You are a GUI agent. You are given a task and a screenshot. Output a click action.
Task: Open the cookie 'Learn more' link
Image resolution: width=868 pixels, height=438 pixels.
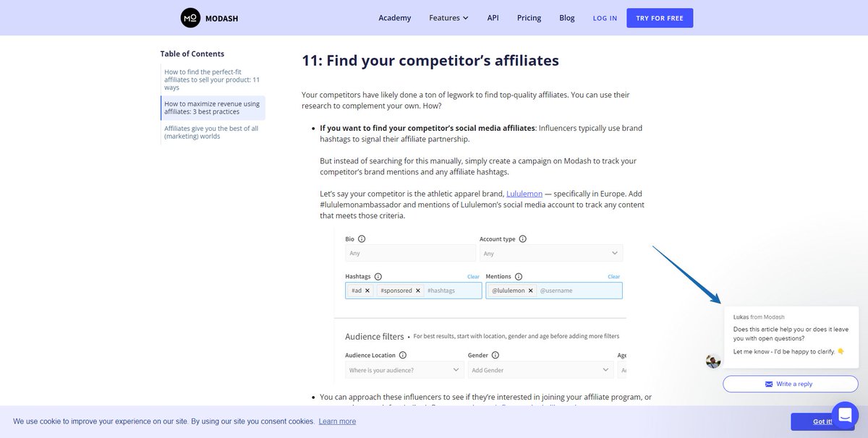coord(337,421)
